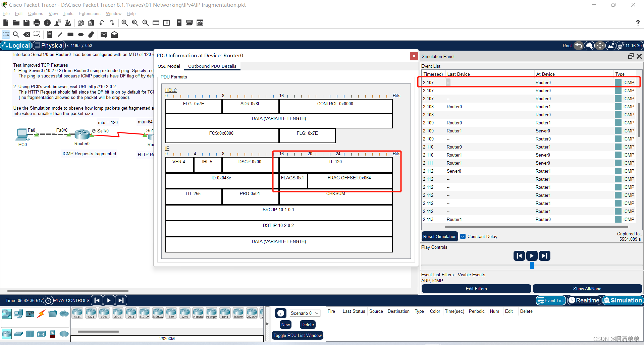Click the Undo arrow icon
This screenshot has height=345, width=644.
point(102,23)
